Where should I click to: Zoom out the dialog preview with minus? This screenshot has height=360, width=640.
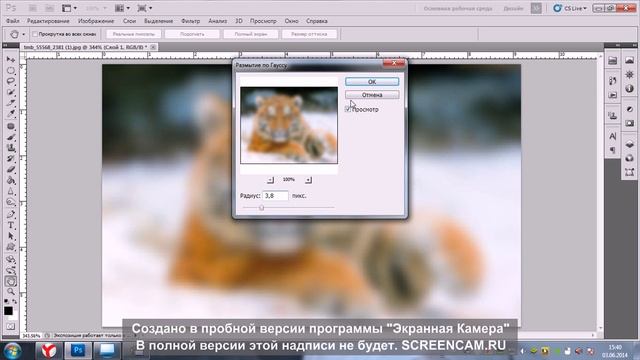(x=270, y=180)
